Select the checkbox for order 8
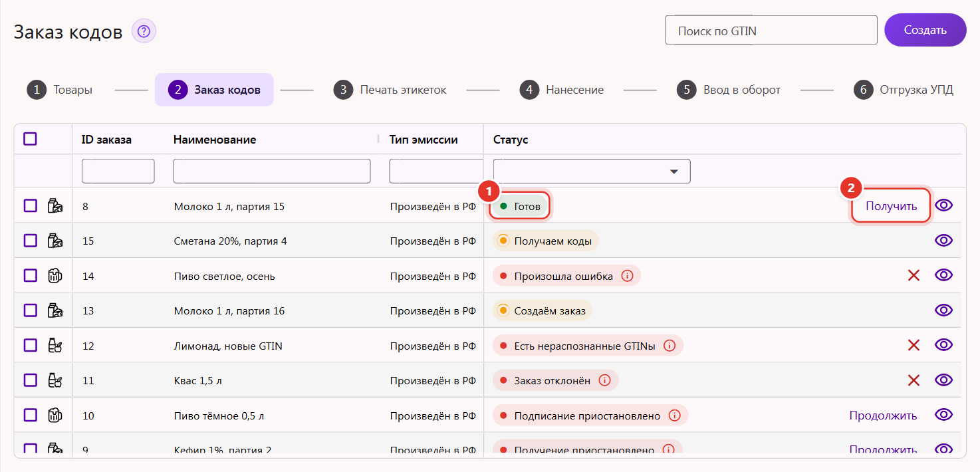 tap(30, 206)
